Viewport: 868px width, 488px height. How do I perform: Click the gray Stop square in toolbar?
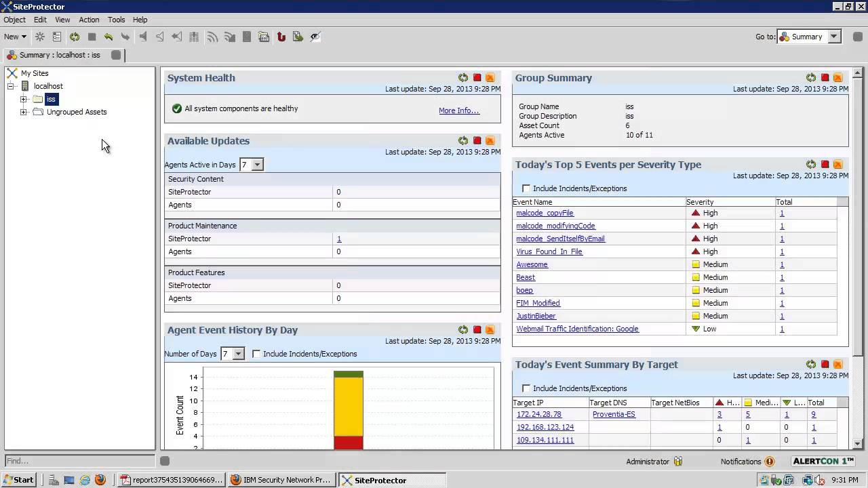pyautogui.click(x=92, y=37)
